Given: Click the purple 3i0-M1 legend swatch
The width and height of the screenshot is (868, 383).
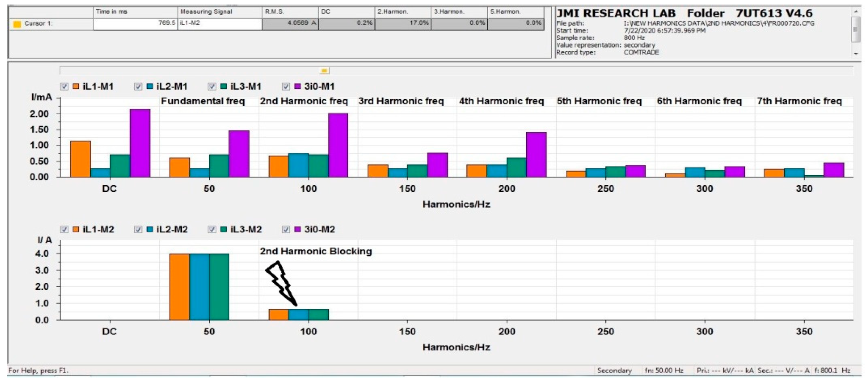Looking at the screenshot, I should [298, 86].
